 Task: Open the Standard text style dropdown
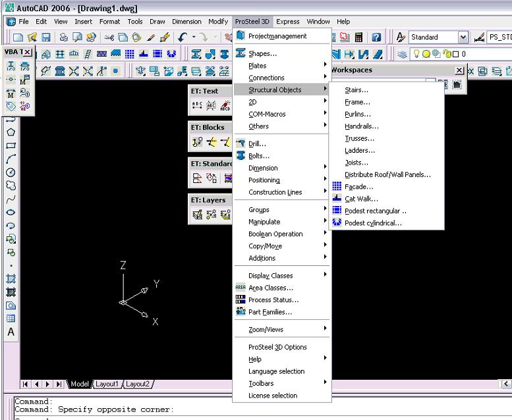point(463,38)
